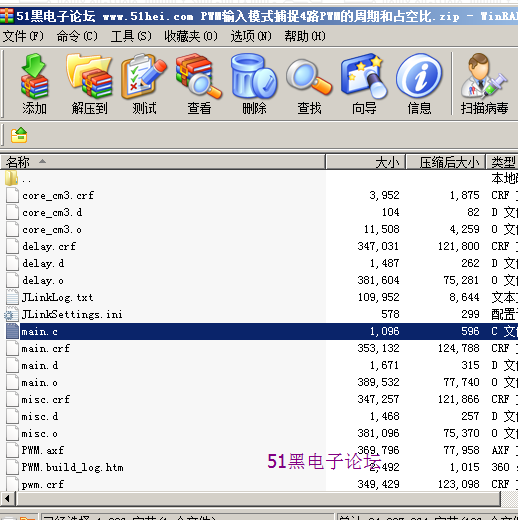The height and width of the screenshot is (520, 518).
Task: Show archive Info (信息) icon
Action: pos(419,76)
